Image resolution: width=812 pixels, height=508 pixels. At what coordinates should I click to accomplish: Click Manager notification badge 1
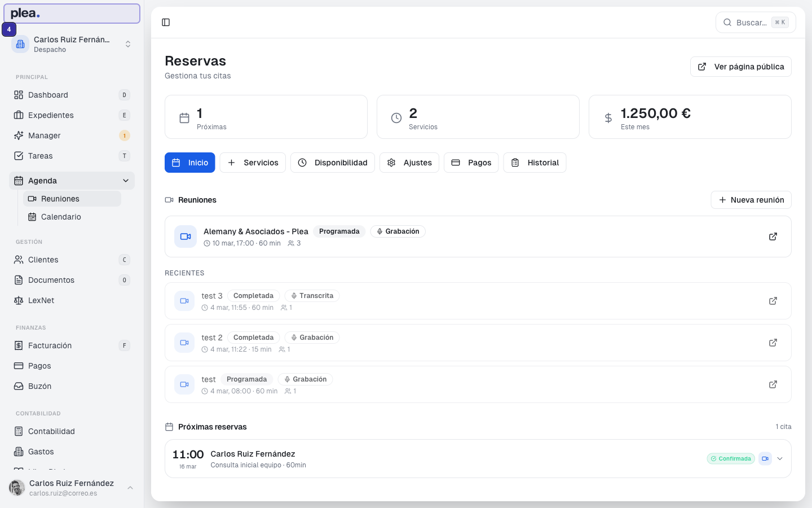pos(125,135)
